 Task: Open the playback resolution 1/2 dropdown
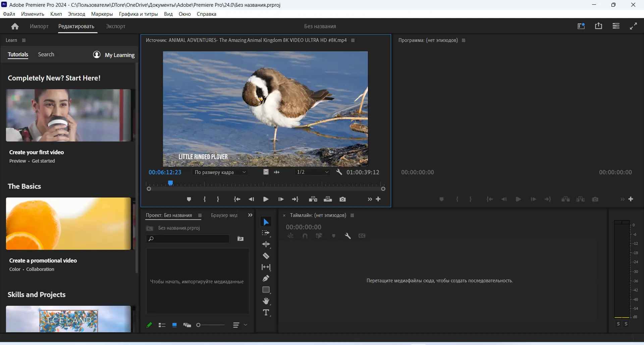(313, 172)
